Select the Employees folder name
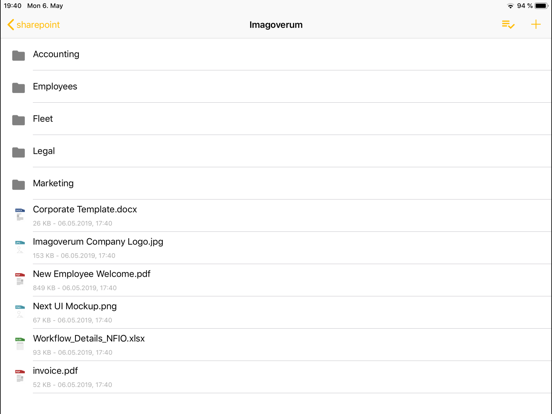Screen dimensions: 552x414 pos(55,87)
